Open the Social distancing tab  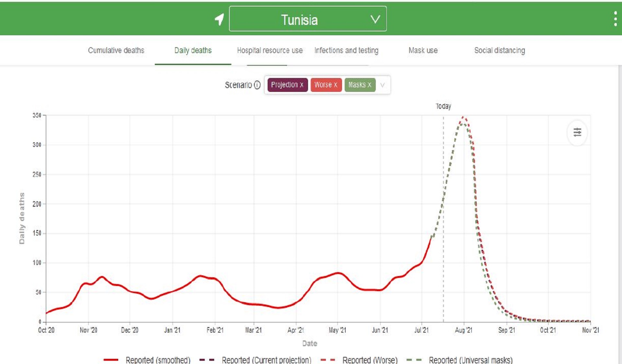tap(500, 50)
